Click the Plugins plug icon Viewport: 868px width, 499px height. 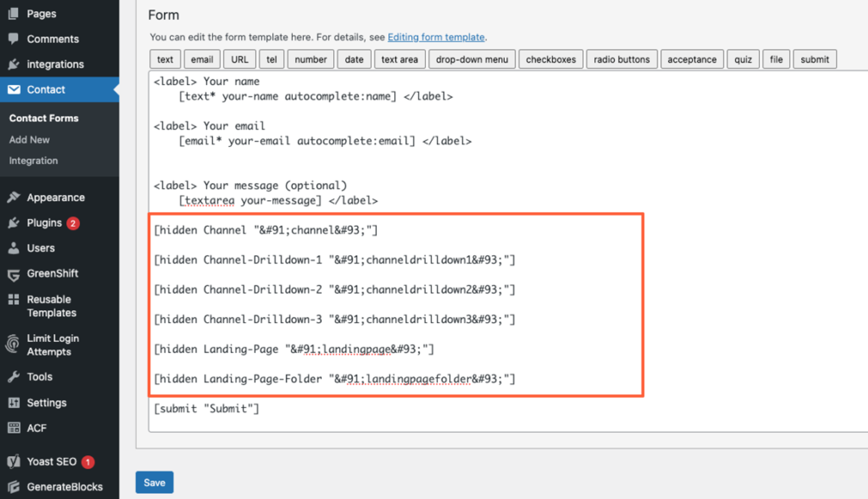[14, 223]
